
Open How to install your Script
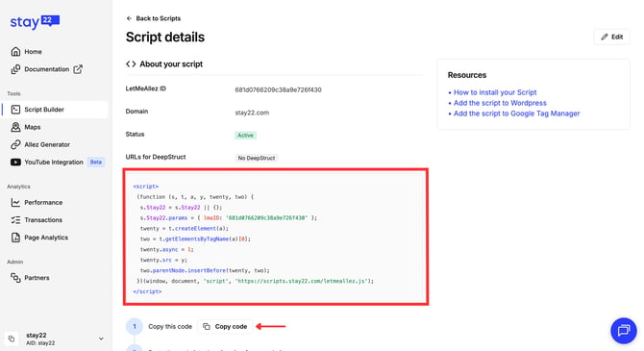coord(495,92)
